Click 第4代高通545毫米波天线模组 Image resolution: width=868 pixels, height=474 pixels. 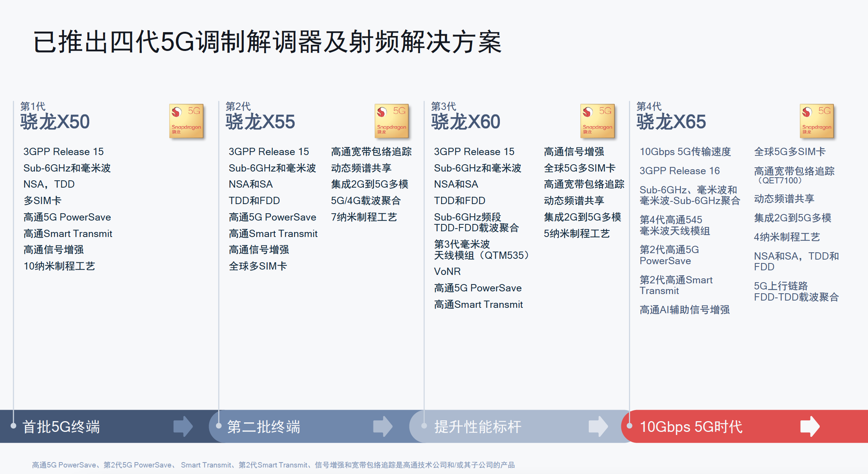coord(675,225)
